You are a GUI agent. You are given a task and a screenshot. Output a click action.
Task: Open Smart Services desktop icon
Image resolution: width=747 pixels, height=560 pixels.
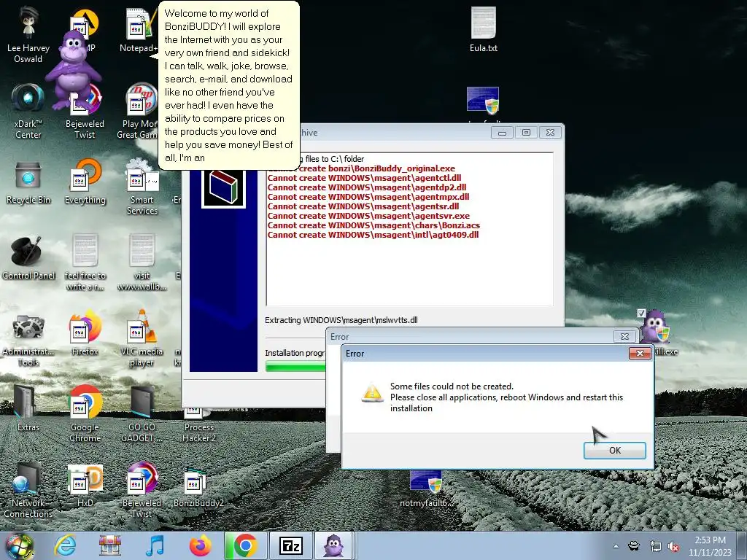142,187
